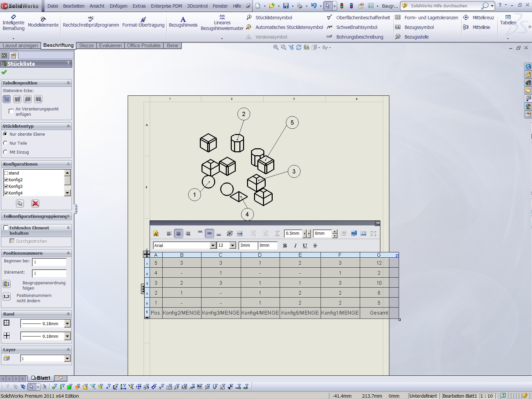Open the Einfügen menu
The image size is (532, 399).
pos(118,6)
